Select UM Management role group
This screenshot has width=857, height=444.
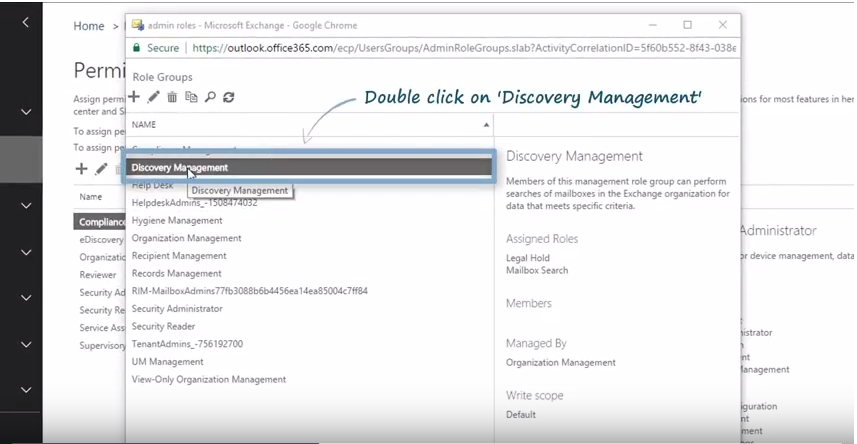168,361
